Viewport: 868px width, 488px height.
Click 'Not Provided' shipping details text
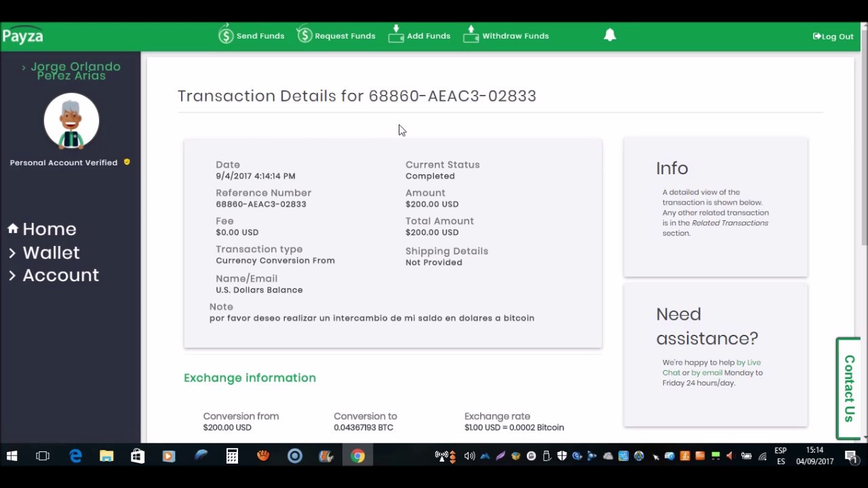click(434, 262)
